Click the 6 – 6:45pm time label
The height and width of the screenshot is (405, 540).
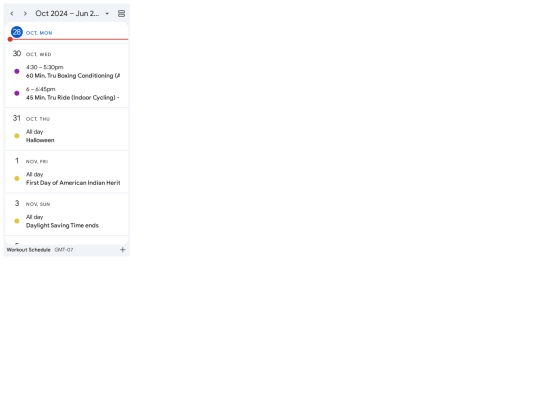pos(41,89)
